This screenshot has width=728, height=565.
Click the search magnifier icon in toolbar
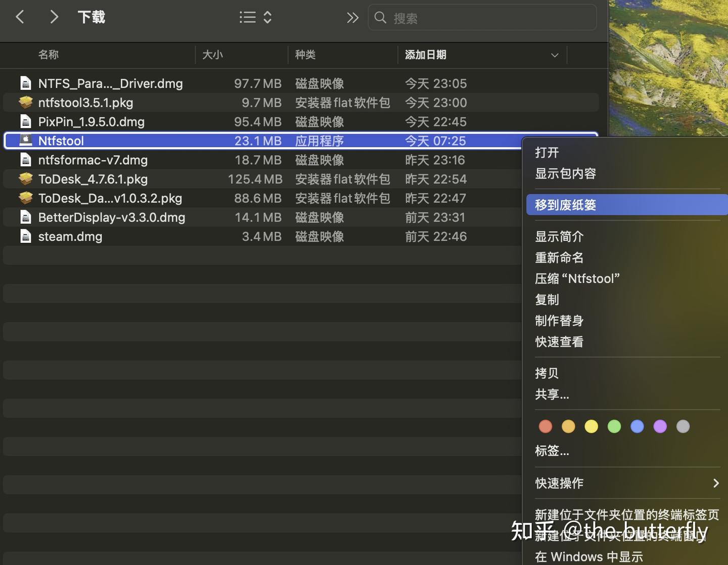pos(380,18)
